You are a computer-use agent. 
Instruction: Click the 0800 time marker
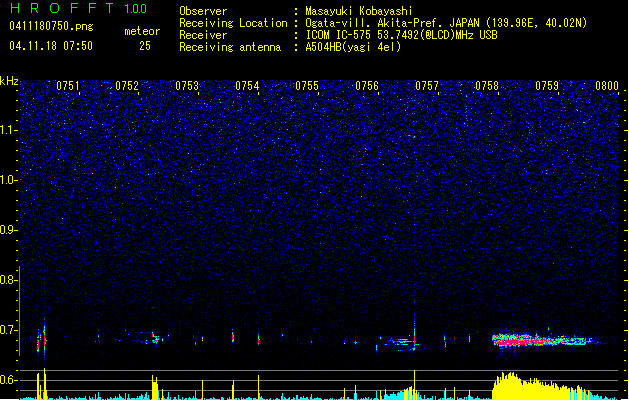(607, 86)
